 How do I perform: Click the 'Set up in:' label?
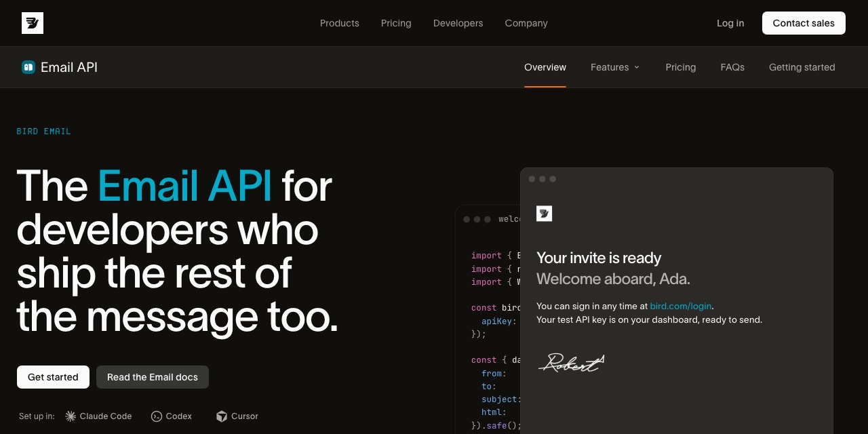pos(37,416)
